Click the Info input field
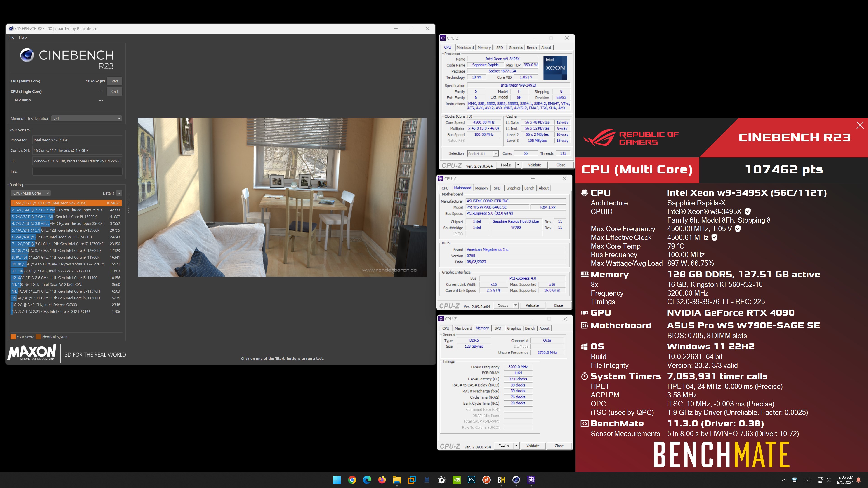Viewport: 868px width, 488px height. [77, 171]
